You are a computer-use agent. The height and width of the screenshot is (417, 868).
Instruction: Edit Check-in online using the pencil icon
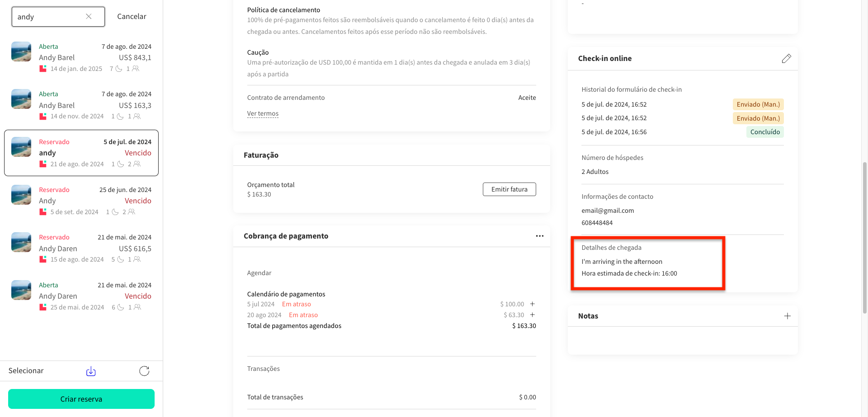coord(787,58)
